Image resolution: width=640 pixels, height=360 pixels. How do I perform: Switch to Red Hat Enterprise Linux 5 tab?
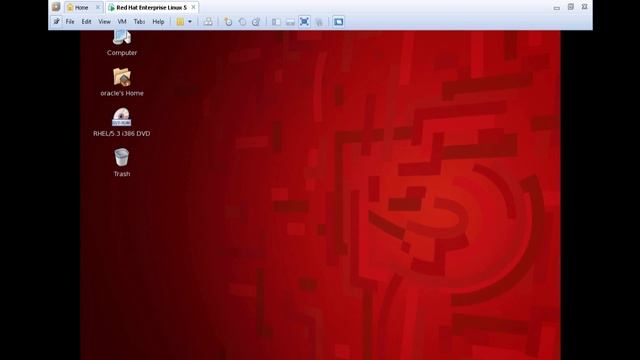click(151, 7)
